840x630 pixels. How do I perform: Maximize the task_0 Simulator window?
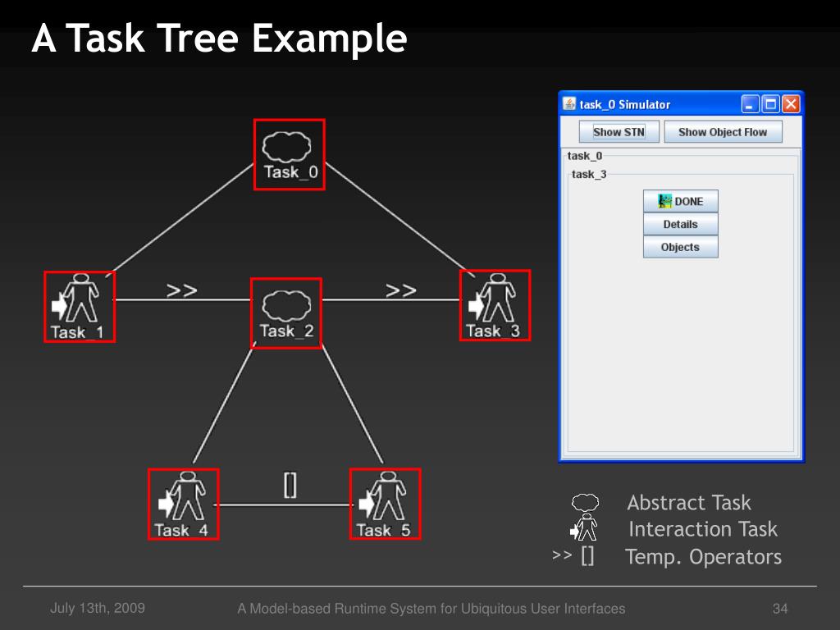point(770,104)
